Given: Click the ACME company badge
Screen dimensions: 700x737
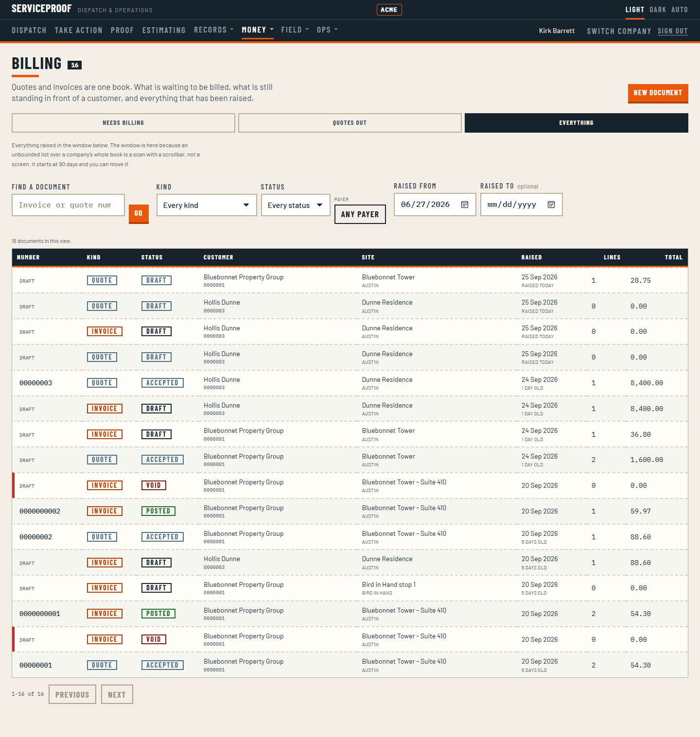Looking at the screenshot, I should point(389,10).
